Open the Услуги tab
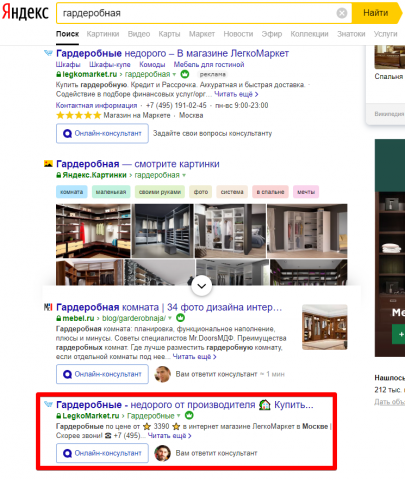The height and width of the screenshot is (480, 405). point(385,34)
